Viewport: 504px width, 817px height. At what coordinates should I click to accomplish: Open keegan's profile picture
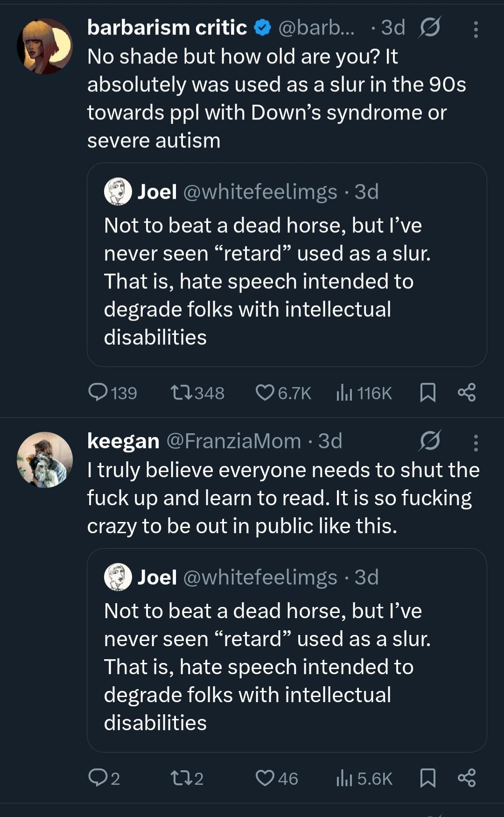[45, 460]
